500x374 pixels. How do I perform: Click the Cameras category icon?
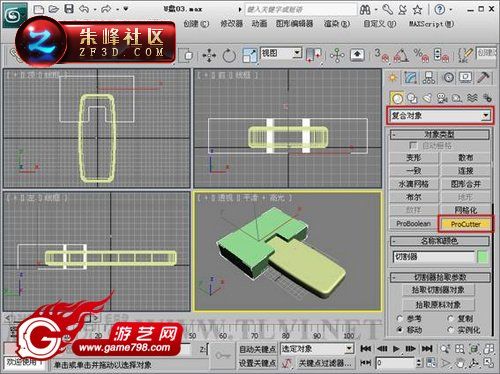pos(442,98)
